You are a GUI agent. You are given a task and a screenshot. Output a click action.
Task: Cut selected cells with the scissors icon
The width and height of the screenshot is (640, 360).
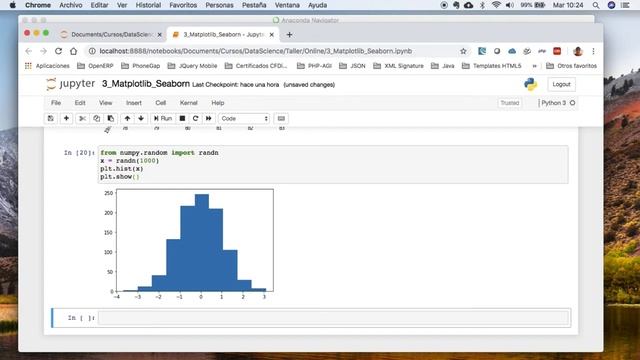82,118
